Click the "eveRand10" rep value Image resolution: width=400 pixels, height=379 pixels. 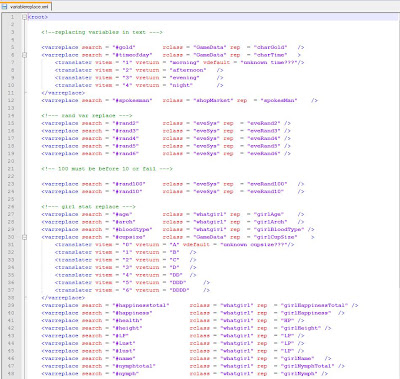[x=265, y=192]
